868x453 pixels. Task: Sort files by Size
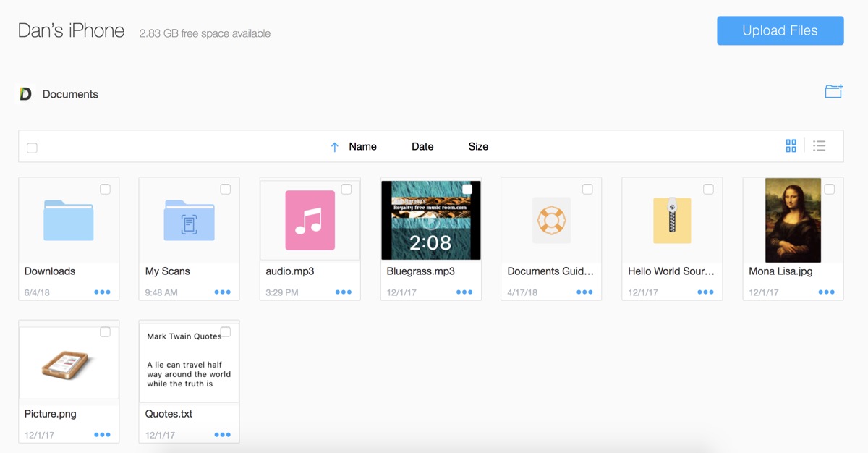pyautogui.click(x=478, y=146)
